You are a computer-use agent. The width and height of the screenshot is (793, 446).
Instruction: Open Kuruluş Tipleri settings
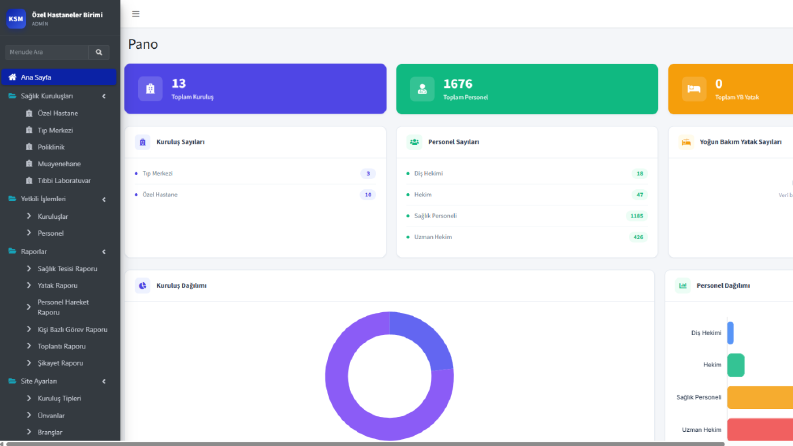click(x=59, y=398)
